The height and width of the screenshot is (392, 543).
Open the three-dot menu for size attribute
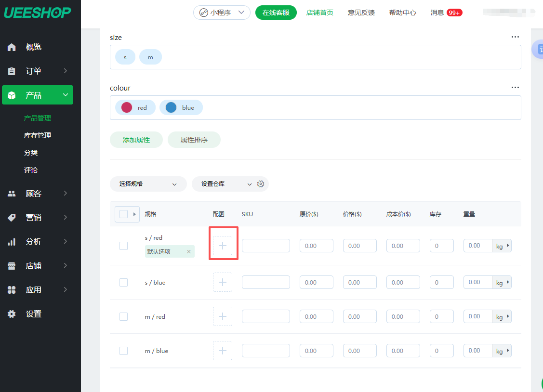[515, 37]
